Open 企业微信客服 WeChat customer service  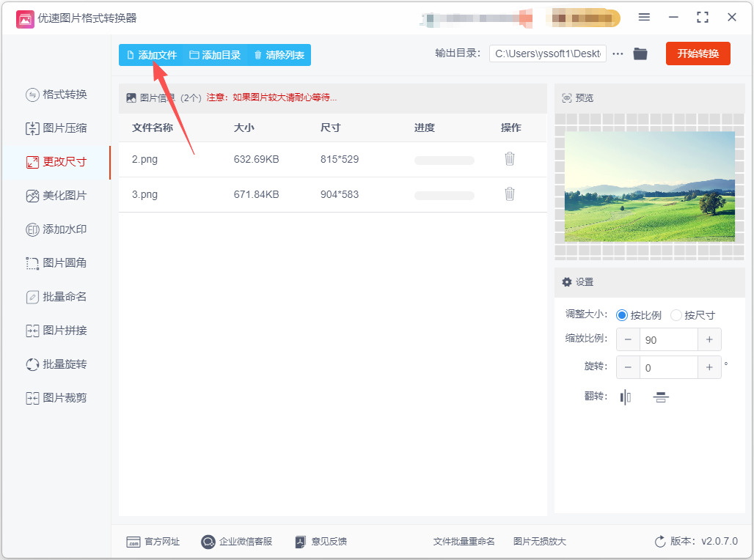click(x=237, y=542)
